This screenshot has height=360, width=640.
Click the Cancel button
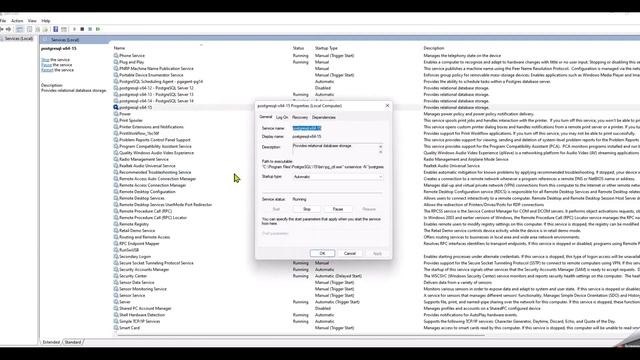pyautogui.click(x=350, y=253)
